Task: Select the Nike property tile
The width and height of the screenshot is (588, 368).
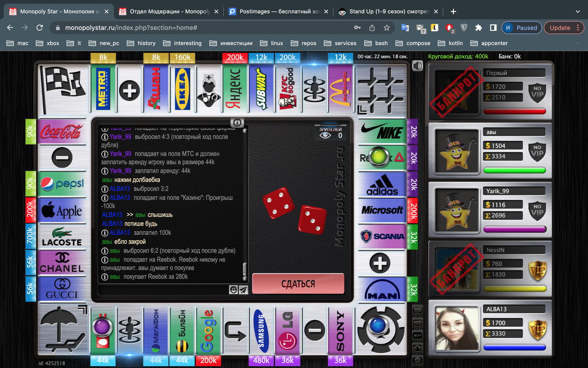Action: point(382,132)
